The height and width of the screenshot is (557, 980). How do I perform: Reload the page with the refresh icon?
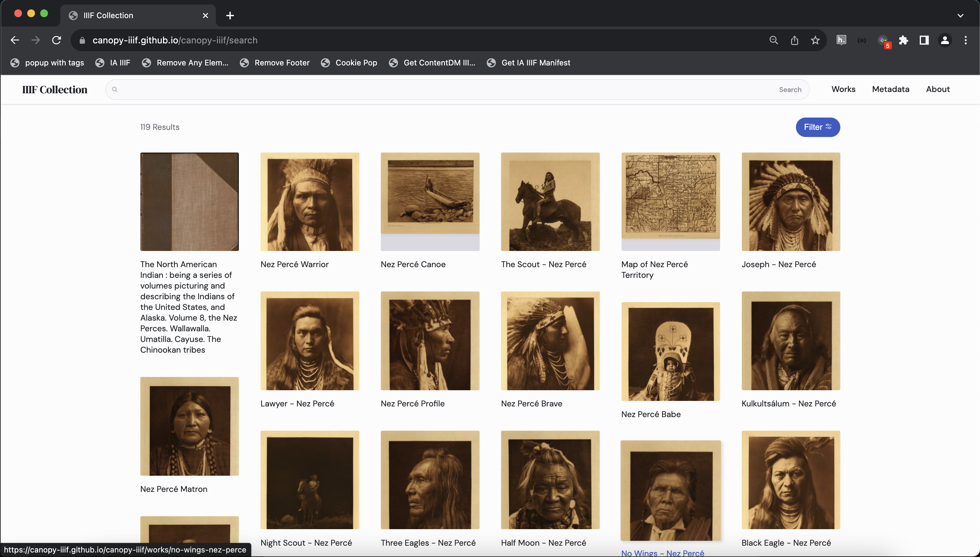point(57,40)
